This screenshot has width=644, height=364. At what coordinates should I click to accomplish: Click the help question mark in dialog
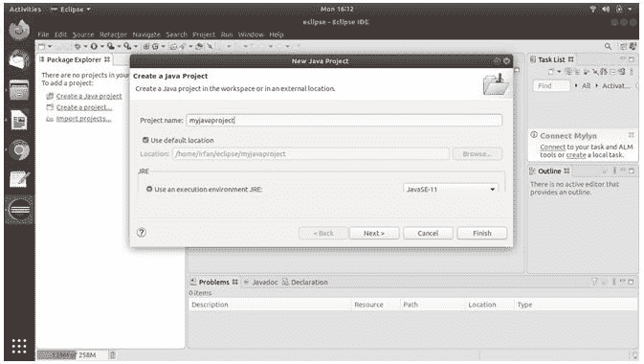pyautogui.click(x=142, y=233)
